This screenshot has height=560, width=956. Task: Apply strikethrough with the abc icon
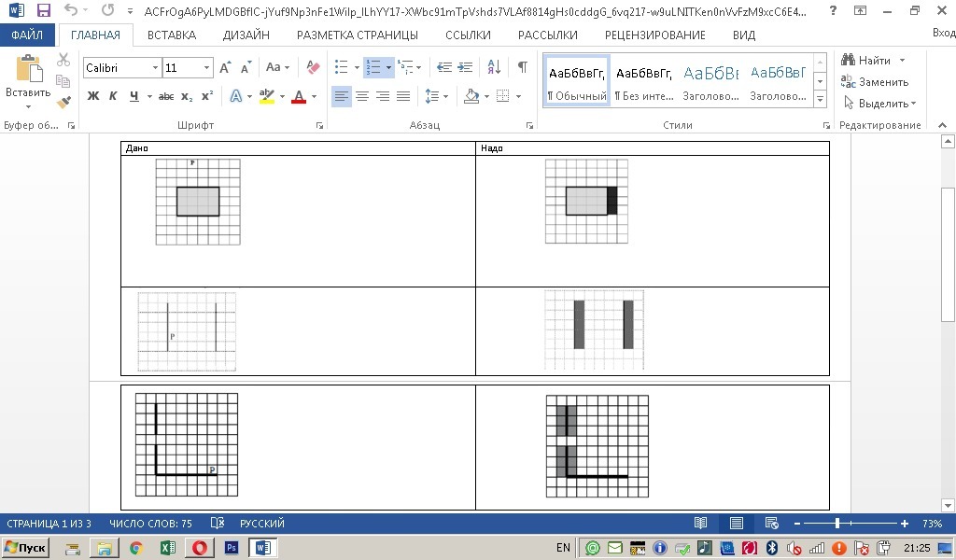[166, 96]
